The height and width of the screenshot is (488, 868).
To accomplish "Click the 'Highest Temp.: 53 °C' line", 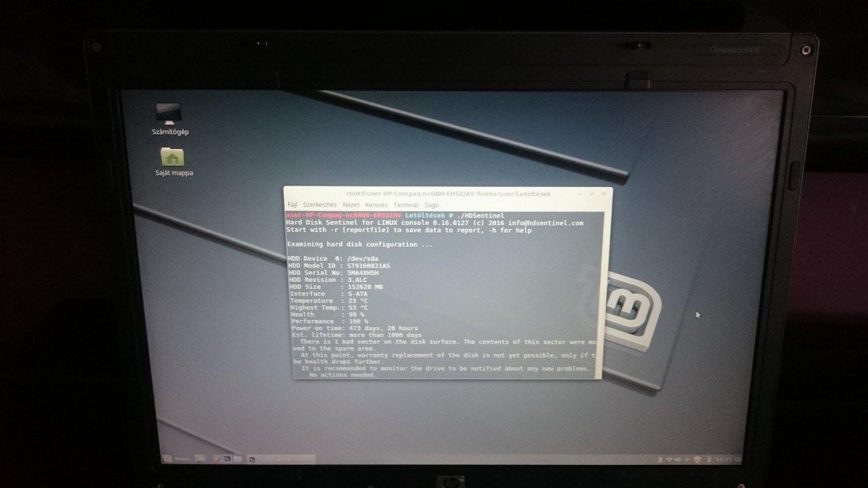I will point(329,308).
